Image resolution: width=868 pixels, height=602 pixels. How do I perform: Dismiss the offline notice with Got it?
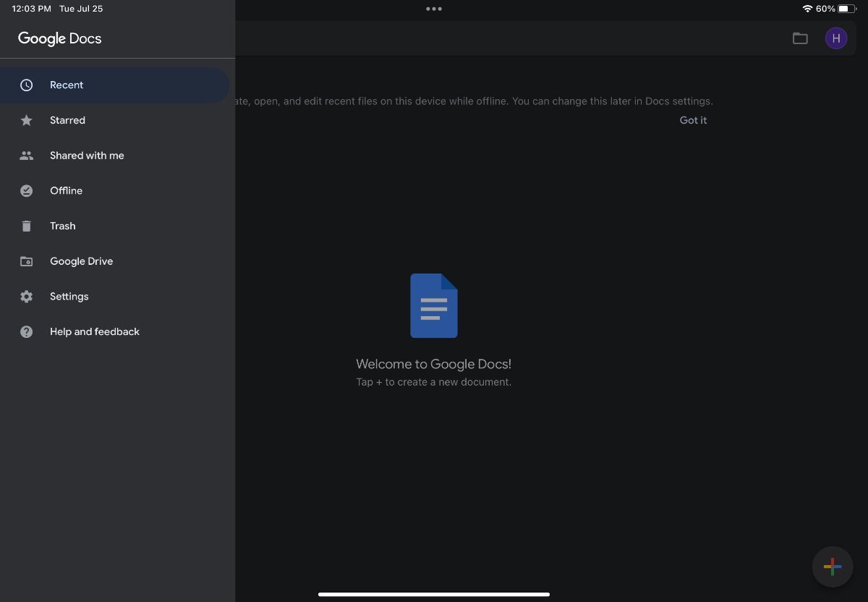point(692,120)
